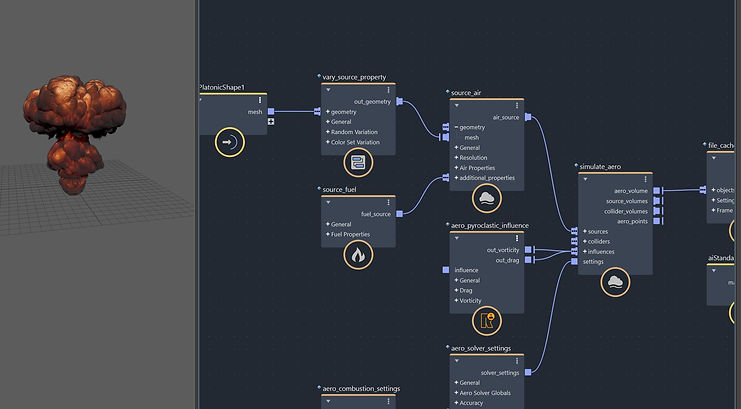Click the PlatonicShape1 node arrow icon
741x409 pixels.
[x=230, y=142]
